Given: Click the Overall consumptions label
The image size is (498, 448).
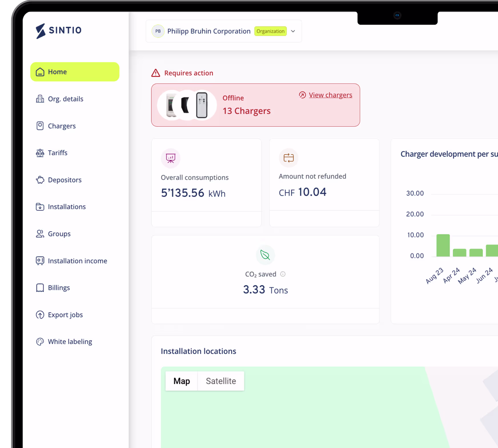Looking at the screenshot, I should tap(195, 177).
